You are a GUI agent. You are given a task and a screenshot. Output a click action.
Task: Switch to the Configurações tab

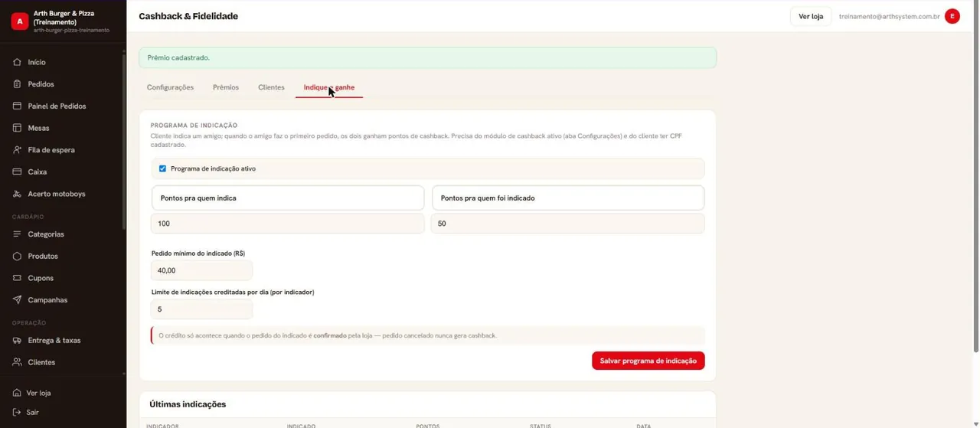(170, 87)
